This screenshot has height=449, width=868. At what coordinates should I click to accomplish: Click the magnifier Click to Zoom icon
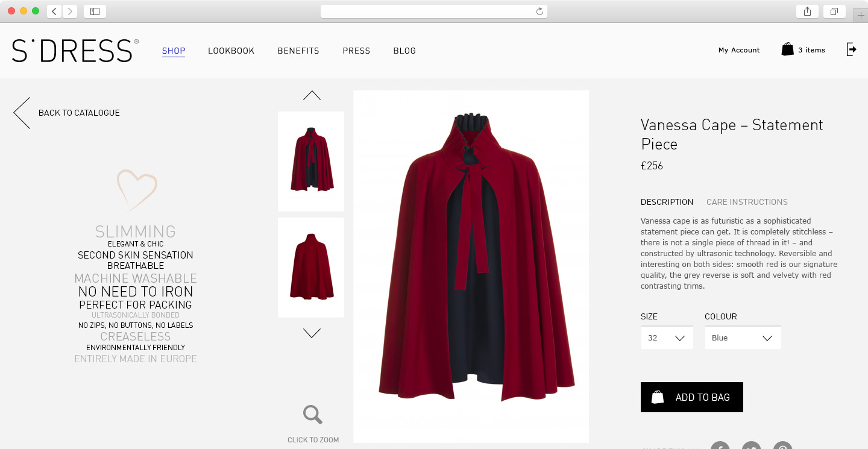[x=312, y=415]
